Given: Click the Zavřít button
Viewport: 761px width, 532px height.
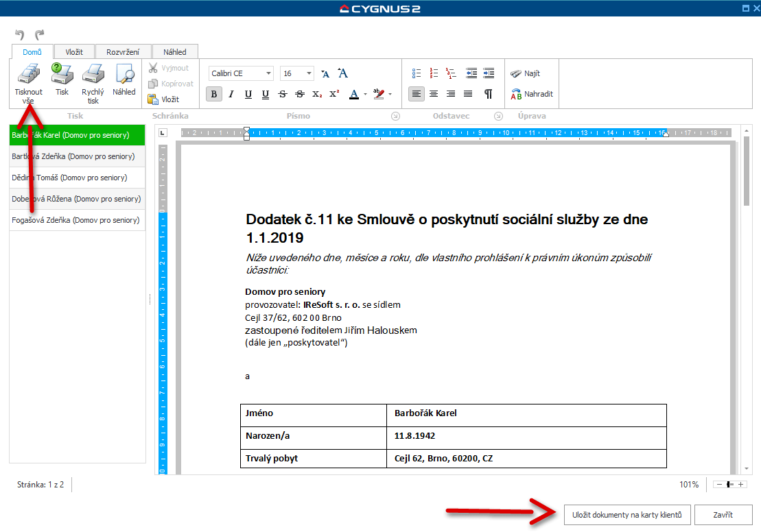Looking at the screenshot, I should point(723,515).
